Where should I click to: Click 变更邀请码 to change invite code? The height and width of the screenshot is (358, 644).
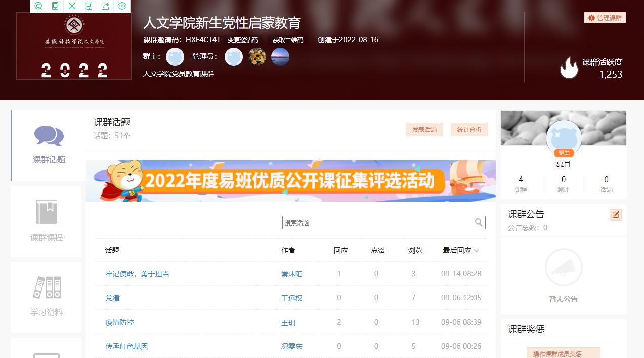point(243,40)
